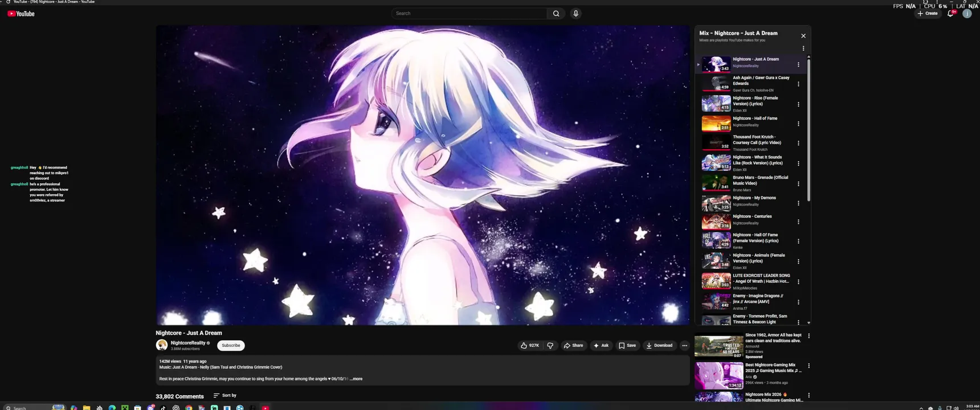
Task: Open Nightcore - Rise thumbnail in mix
Action: click(716, 103)
